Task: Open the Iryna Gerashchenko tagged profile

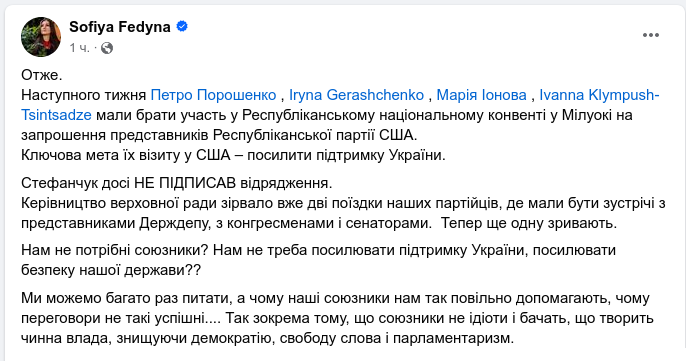Action: point(357,95)
